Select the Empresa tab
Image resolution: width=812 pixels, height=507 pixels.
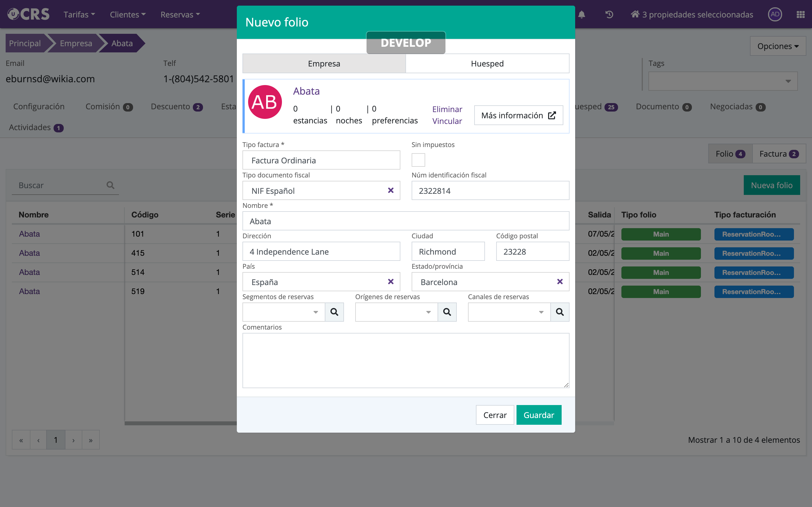tap(324, 63)
